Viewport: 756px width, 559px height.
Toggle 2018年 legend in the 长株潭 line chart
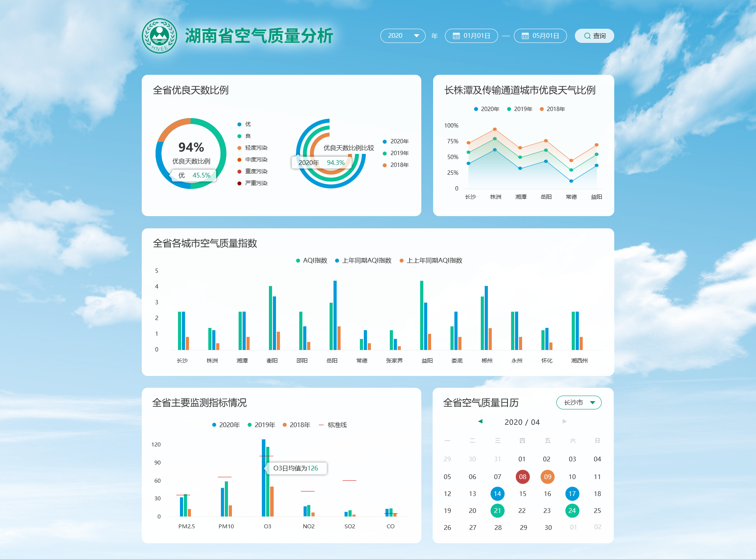[x=552, y=109]
